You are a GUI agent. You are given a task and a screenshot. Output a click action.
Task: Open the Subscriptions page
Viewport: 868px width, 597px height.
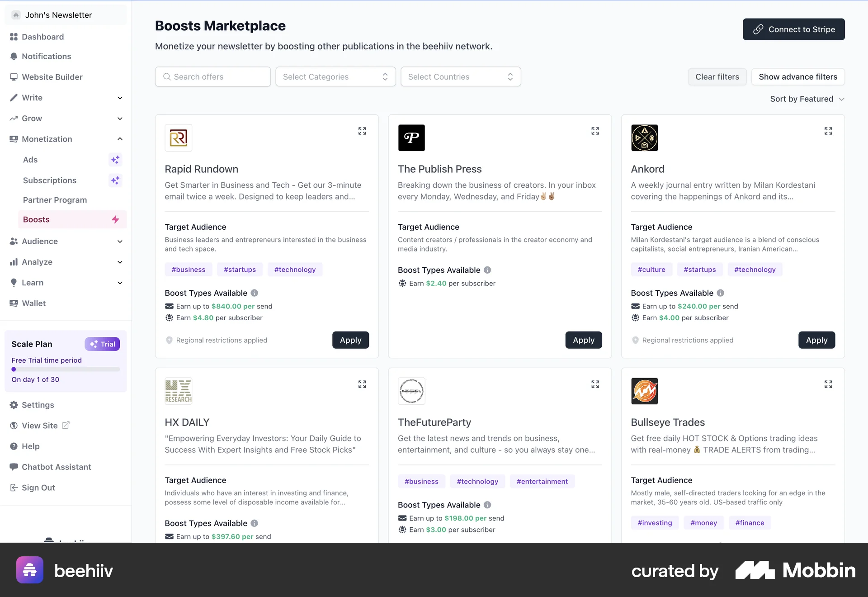point(72,180)
